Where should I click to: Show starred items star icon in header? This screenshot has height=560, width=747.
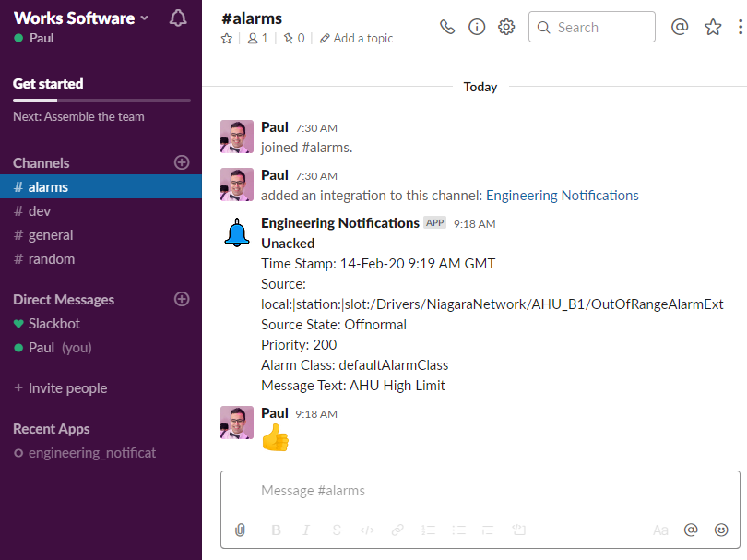713,27
